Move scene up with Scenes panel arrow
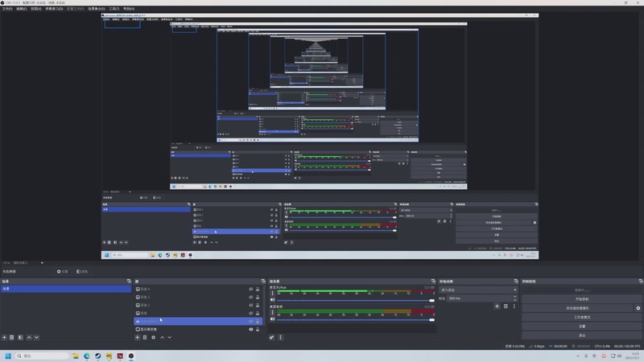 pyautogui.click(x=29, y=337)
